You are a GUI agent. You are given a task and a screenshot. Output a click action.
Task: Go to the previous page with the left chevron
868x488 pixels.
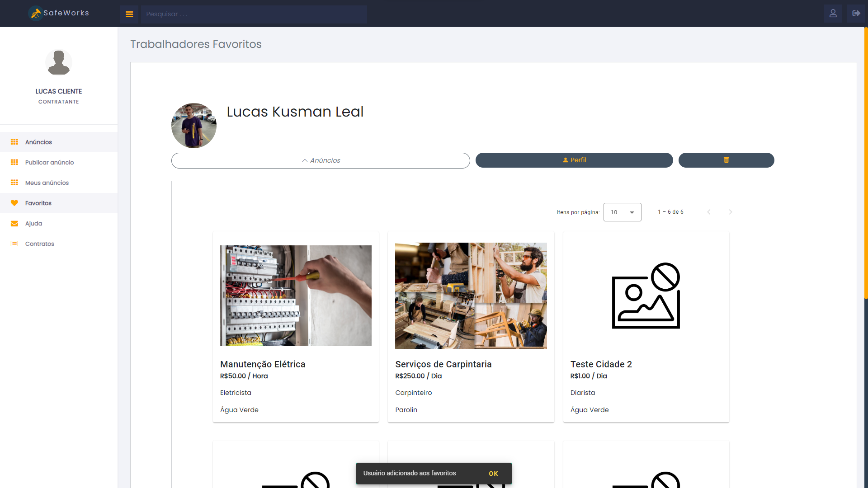point(708,212)
